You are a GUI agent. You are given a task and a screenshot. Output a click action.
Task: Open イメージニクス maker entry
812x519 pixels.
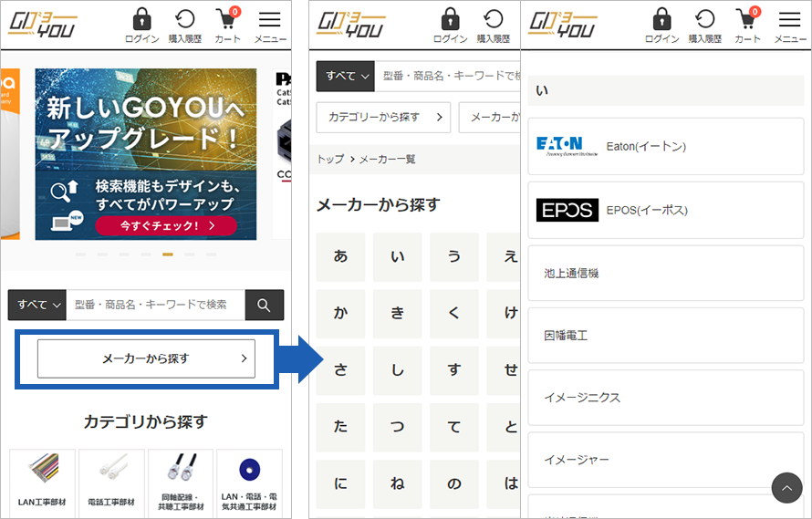666,398
